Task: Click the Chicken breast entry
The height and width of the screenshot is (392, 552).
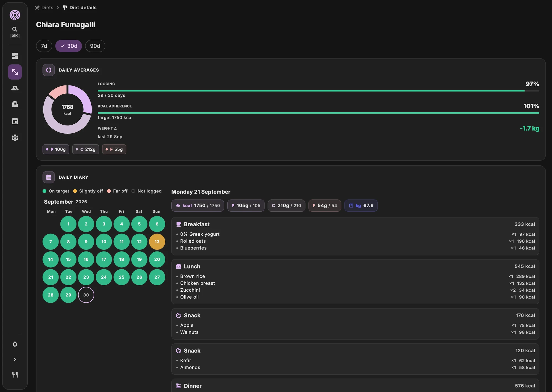Action: coord(355,283)
